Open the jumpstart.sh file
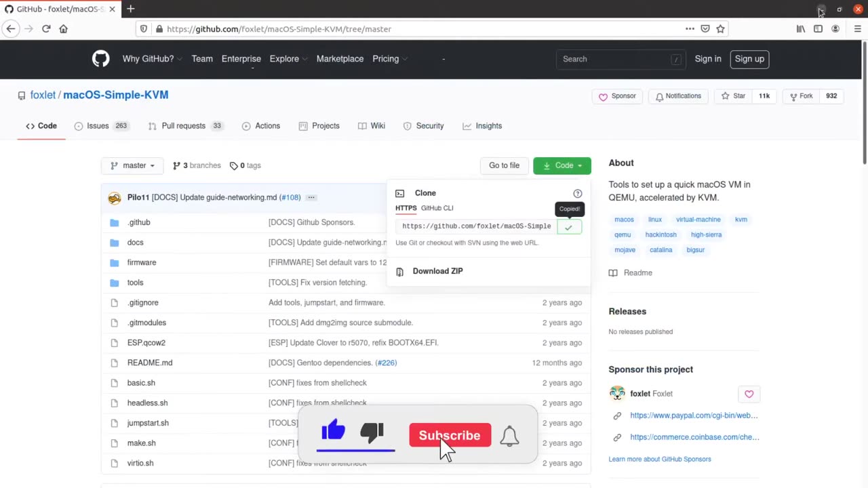868x488 pixels. pyautogui.click(x=148, y=423)
